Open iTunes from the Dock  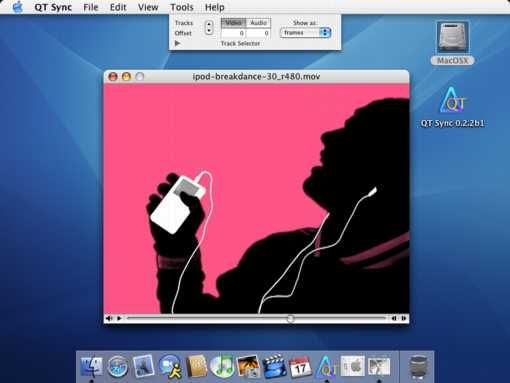(x=222, y=366)
